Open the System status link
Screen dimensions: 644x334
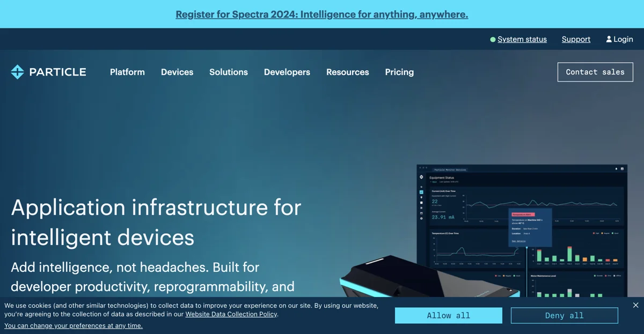[522, 39]
